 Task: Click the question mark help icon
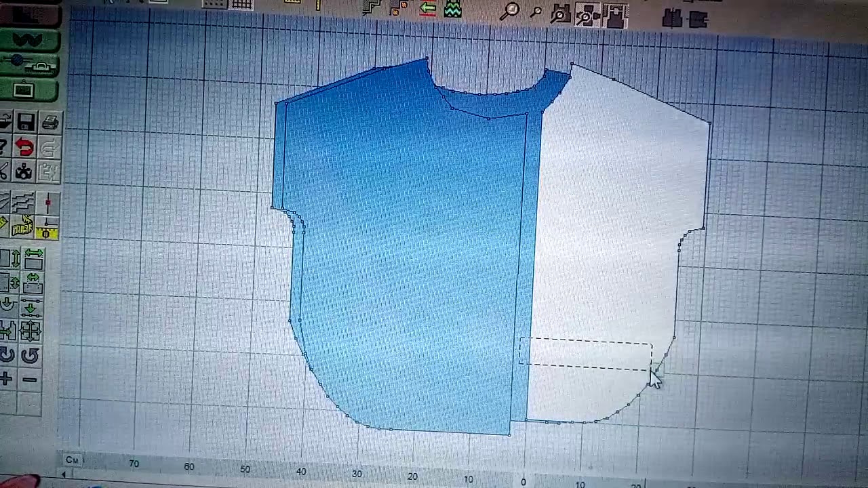pos(3,146)
